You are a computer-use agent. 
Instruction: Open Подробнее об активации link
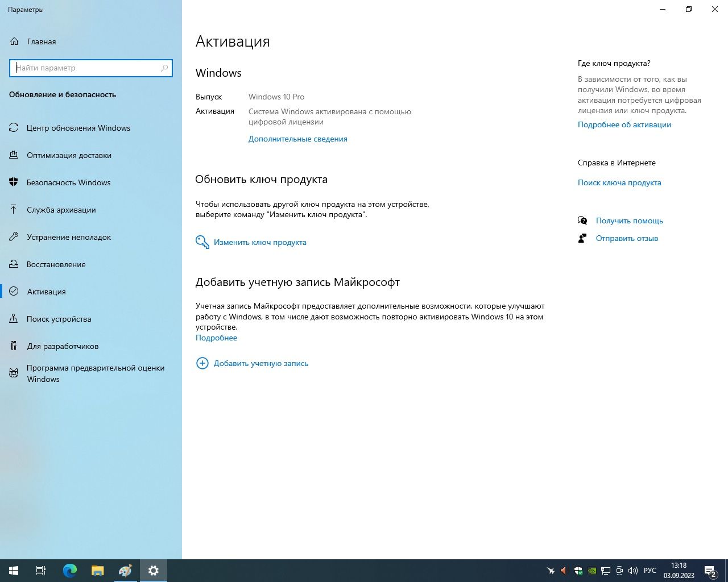(x=624, y=124)
